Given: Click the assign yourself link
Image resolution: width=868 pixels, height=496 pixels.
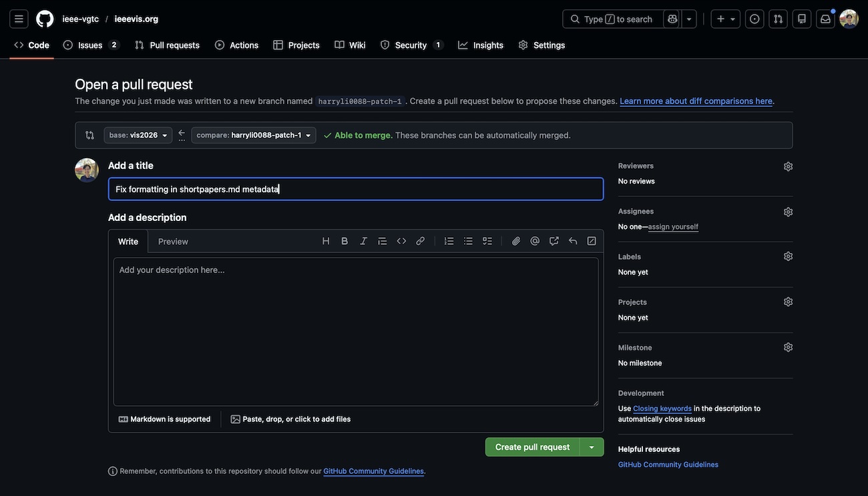Looking at the screenshot, I should coord(673,227).
